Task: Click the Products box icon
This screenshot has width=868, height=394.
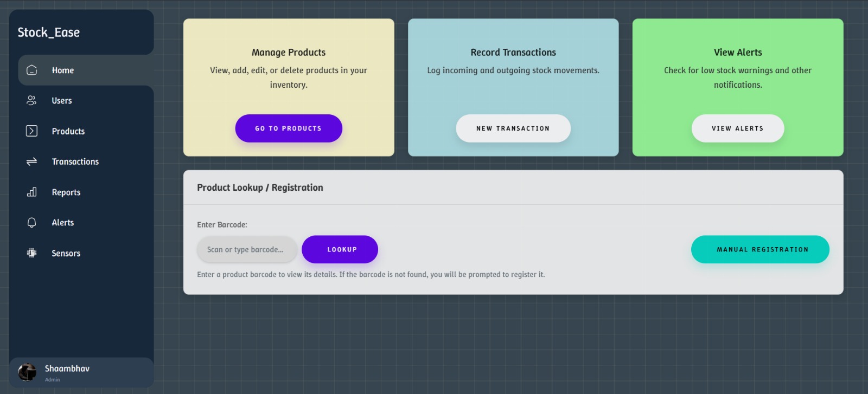Action: 32,131
